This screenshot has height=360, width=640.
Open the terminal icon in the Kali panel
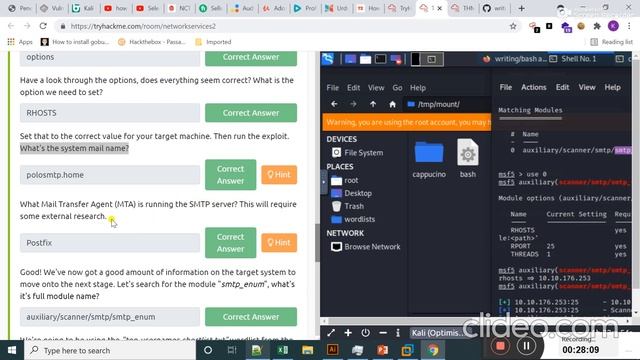click(380, 59)
